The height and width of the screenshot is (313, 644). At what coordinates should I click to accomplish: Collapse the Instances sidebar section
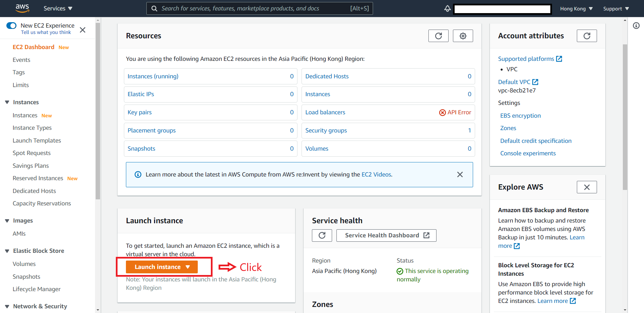(x=7, y=102)
